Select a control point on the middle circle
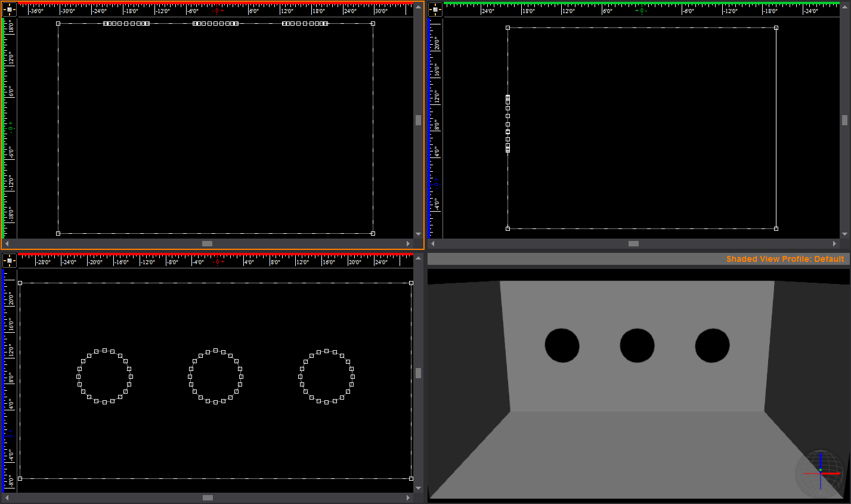This screenshot has height=504, width=851. (215, 349)
